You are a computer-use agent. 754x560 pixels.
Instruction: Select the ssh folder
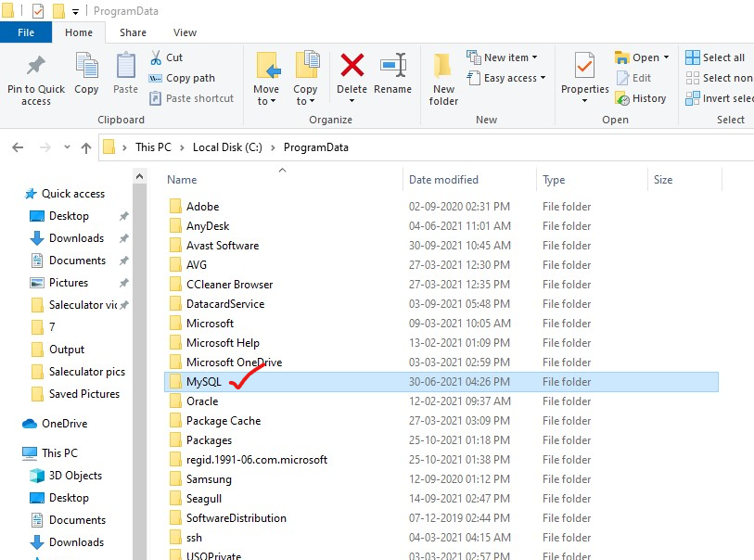441,538
